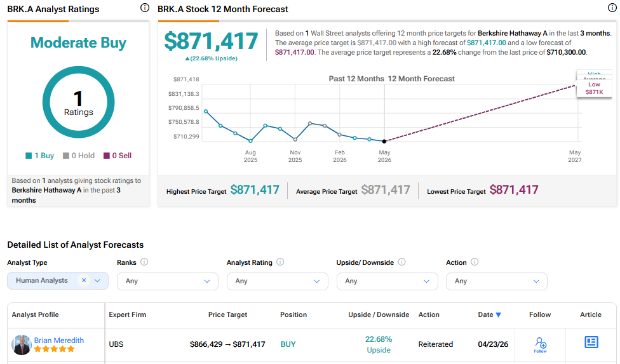Viewport: 620px width, 364px height.
Task: Open Brian Meredith analyst profile link
Action: (x=59, y=340)
